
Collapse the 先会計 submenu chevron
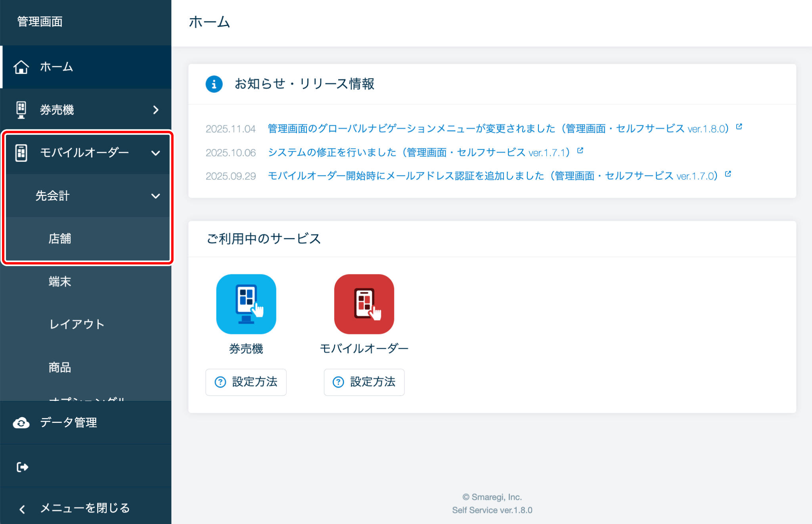click(156, 196)
